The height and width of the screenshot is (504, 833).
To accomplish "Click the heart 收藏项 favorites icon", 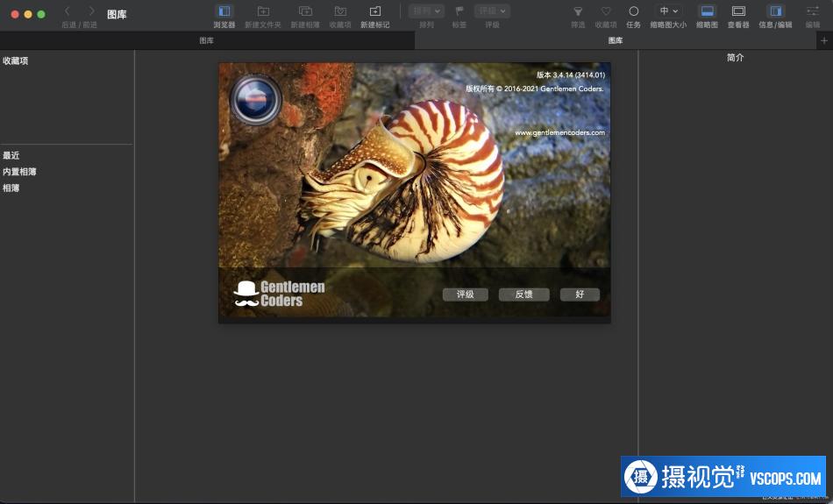I will pos(606,11).
